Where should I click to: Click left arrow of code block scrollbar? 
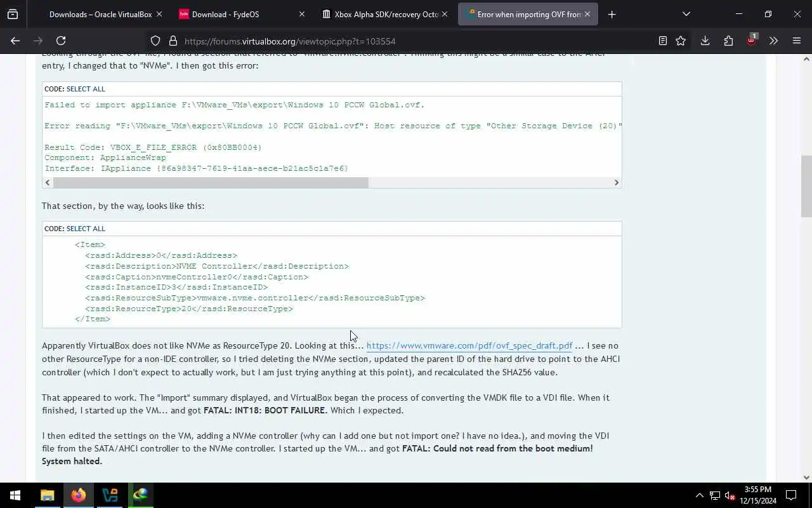[48, 182]
